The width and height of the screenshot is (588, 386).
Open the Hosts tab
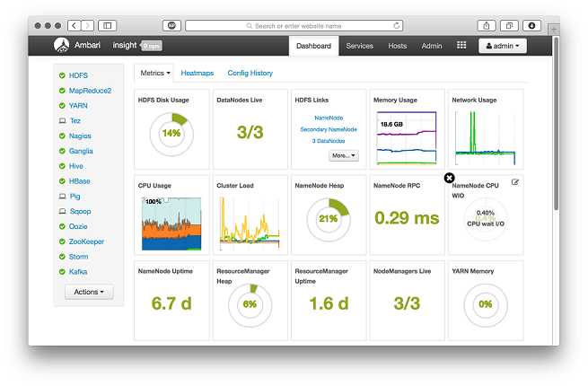397,46
